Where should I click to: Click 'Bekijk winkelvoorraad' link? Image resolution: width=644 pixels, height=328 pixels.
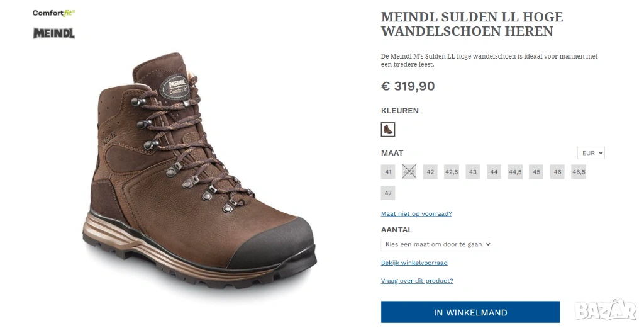[414, 263]
